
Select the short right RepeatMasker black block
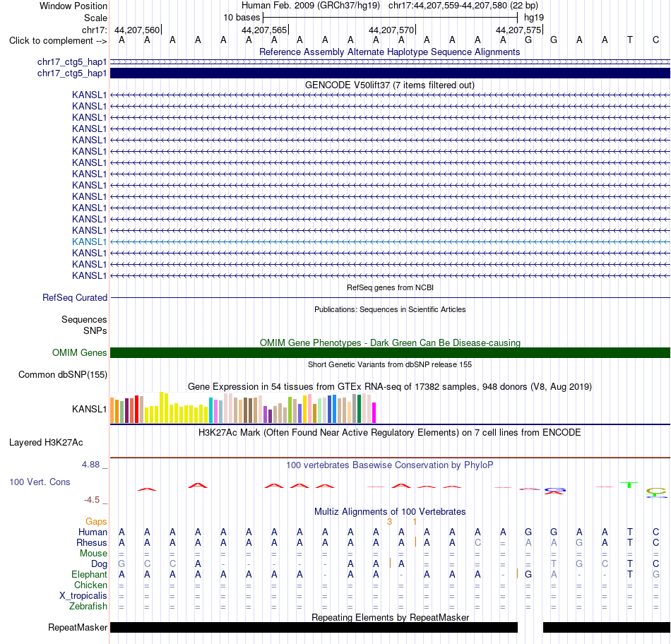(x=607, y=627)
